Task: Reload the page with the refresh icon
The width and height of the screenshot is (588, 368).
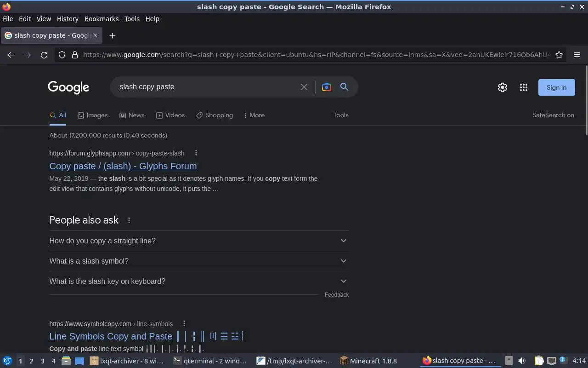Action: [x=44, y=55]
